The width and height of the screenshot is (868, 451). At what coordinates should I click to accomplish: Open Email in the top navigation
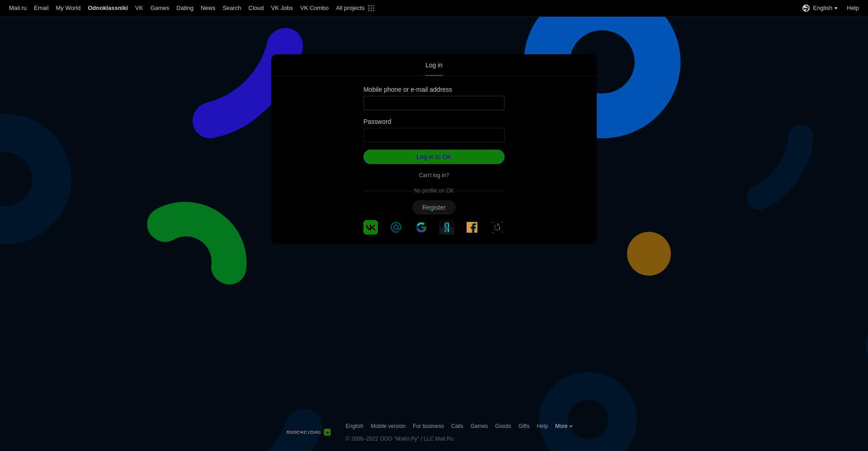click(x=41, y=8)
